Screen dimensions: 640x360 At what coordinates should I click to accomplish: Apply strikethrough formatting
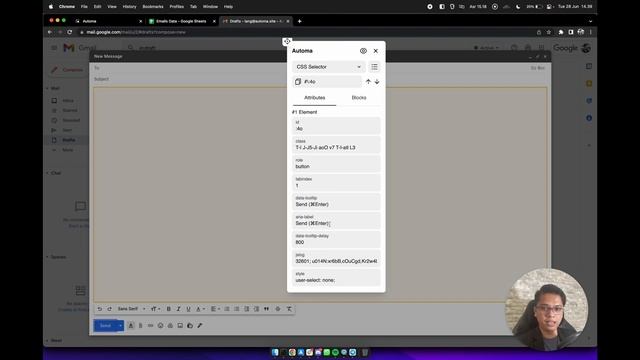(278, 309)
